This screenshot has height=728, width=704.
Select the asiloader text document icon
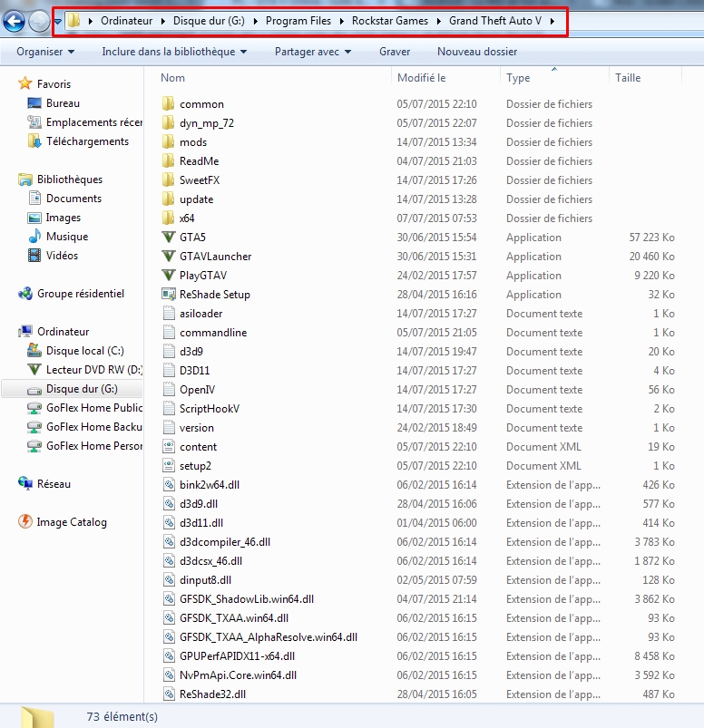(169, 314)
